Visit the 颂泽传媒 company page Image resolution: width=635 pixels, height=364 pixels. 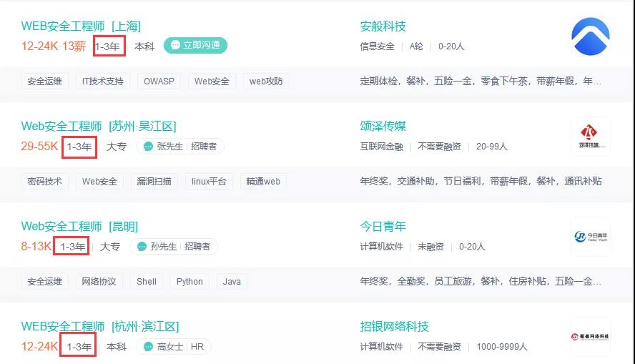coord(383,127)
